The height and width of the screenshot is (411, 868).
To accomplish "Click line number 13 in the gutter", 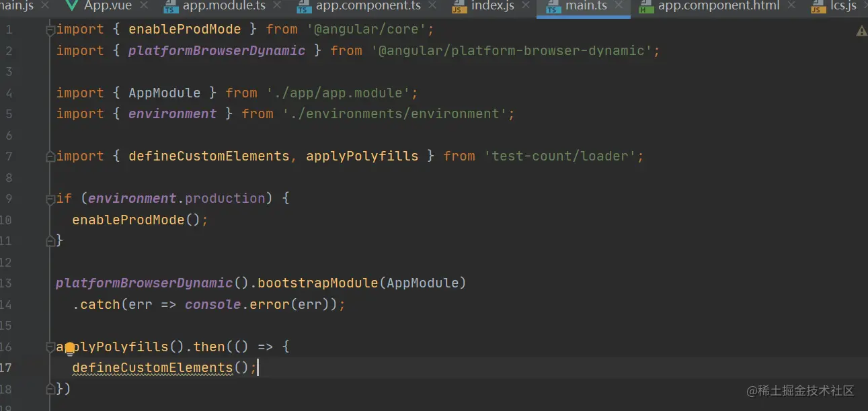I will coord(5,283).
